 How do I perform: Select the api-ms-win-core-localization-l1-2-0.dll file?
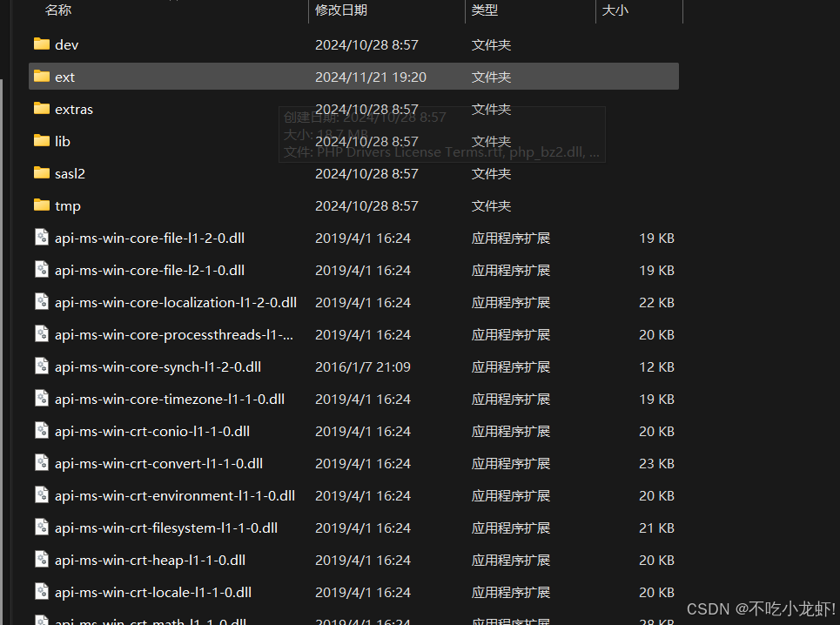(x=174, y=302)
